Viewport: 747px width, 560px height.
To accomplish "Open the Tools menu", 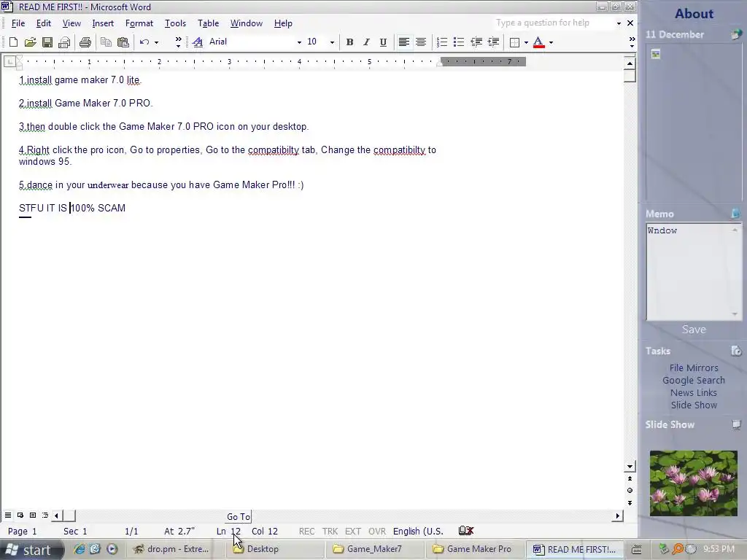I will (x=175, y=23).
